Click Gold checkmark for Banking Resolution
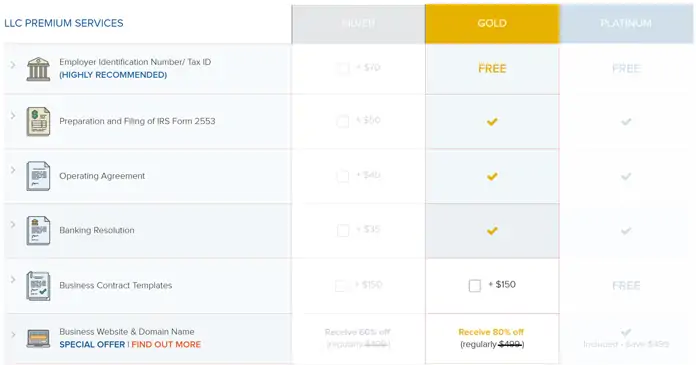Viewport: 696px width, 365px height. [x=492, y=230]
